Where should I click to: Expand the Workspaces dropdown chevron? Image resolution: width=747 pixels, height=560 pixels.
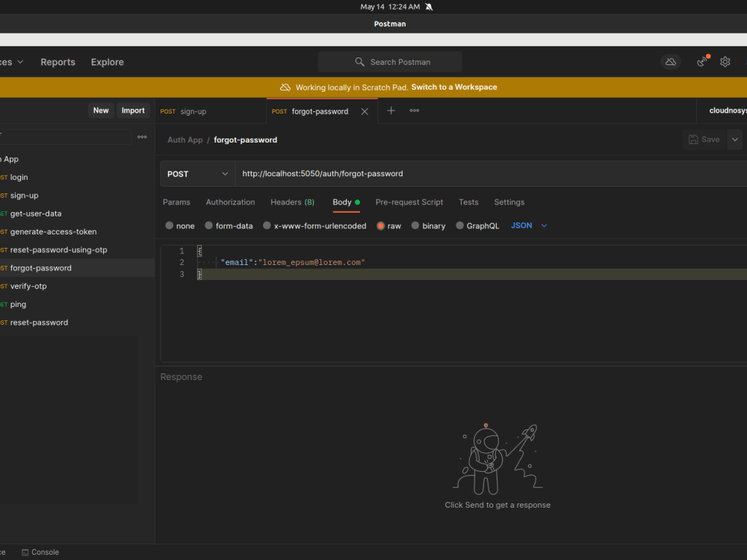pos(20,62)
